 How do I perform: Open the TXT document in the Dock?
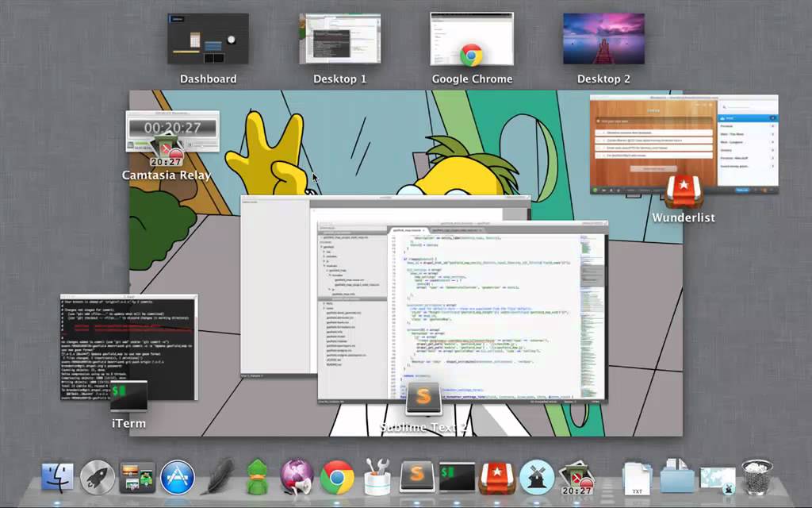coord(637,477)
